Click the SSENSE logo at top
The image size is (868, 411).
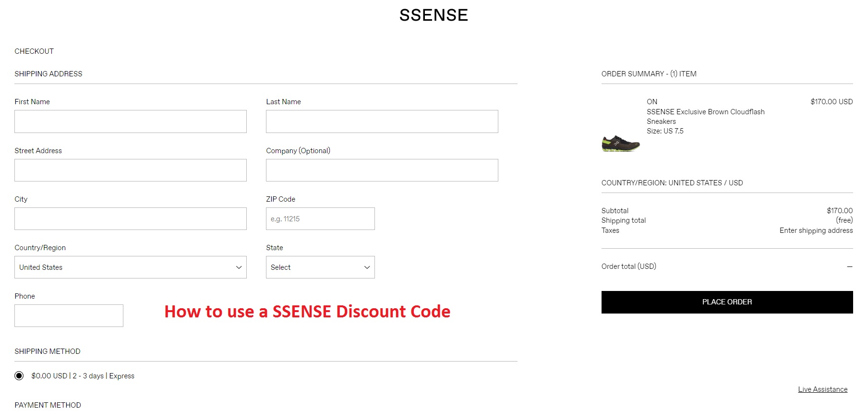coord(434,15)
